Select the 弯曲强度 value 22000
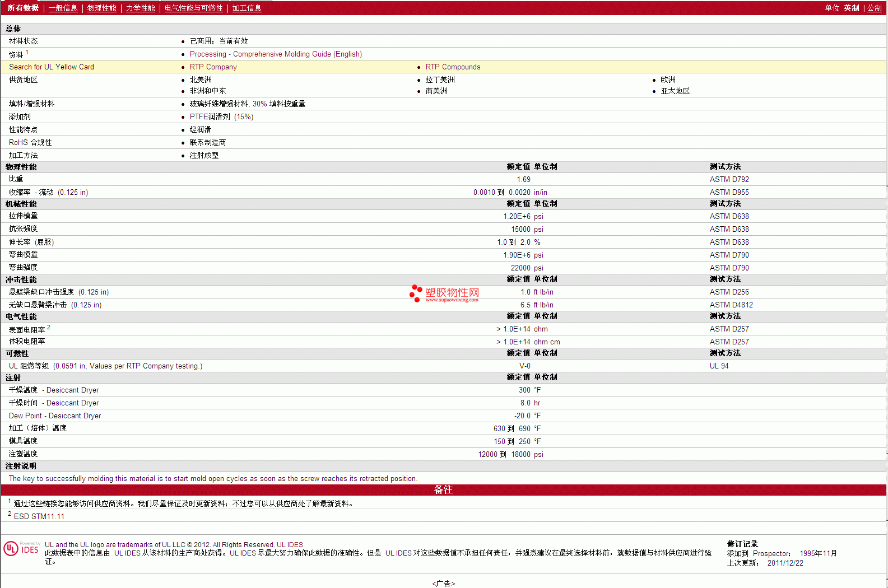The height and width of the screenshot is (588, 888). pyautogui.click(x=520, y=268)
